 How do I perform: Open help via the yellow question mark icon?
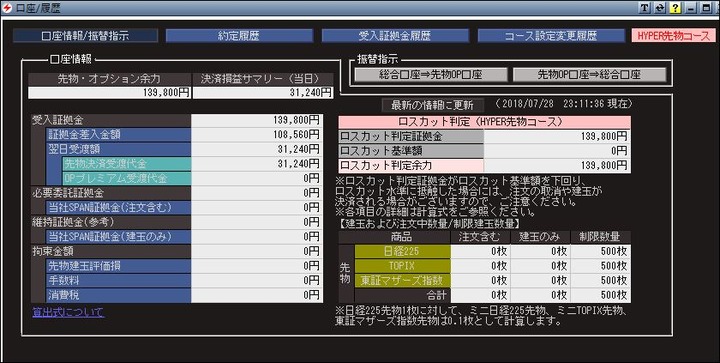675,8
